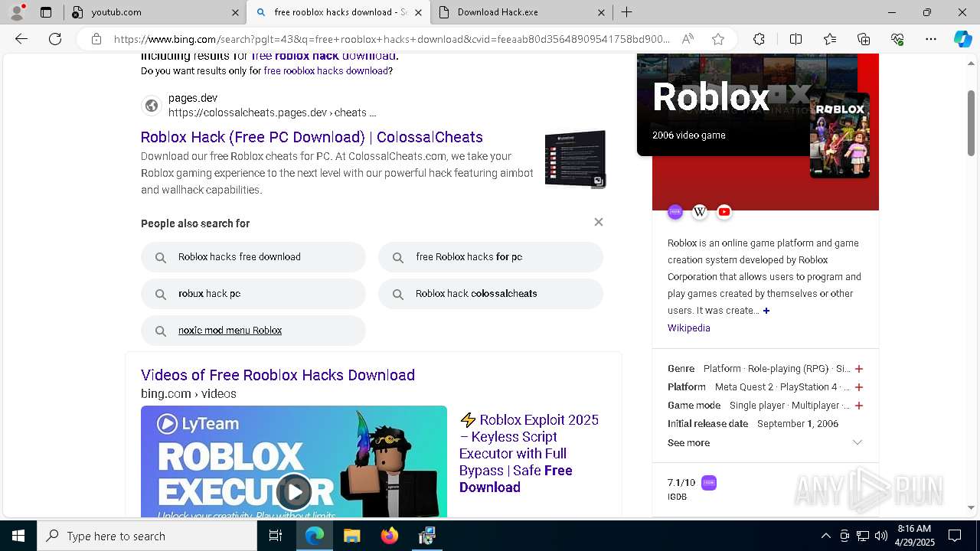Open tab actions menu icon
Screen dimensions: 980x551
click(46, 12)
